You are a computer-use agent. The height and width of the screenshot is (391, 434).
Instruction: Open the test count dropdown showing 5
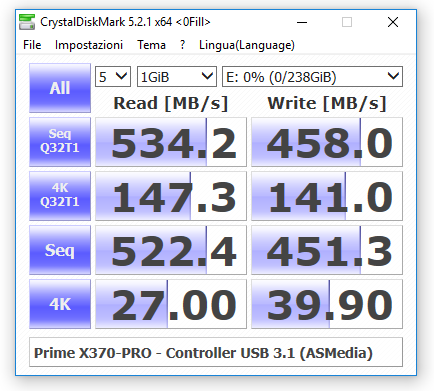[x=113, y=77]
